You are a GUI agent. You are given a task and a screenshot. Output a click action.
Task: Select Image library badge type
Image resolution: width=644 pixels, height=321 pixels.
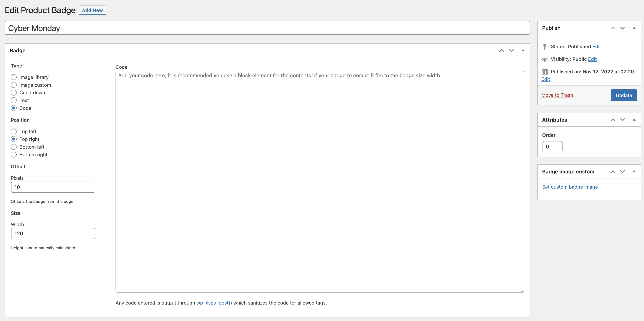click(x=14, y=77)
